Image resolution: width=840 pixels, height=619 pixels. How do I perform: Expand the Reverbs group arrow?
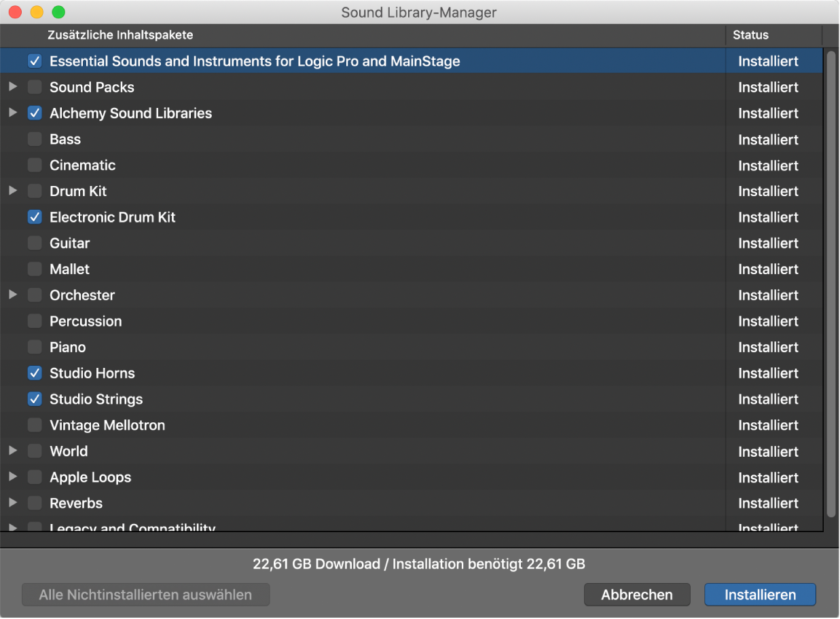point(12,503)
